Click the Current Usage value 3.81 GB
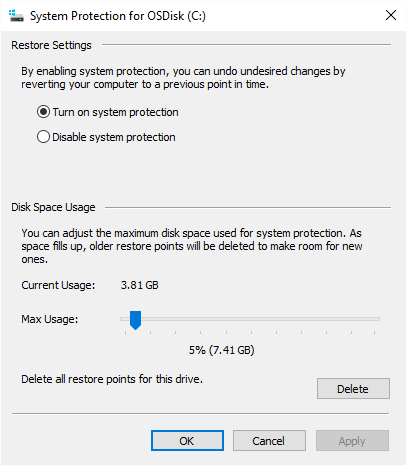Viewport: 407px width, 466px height. [140, 285]
